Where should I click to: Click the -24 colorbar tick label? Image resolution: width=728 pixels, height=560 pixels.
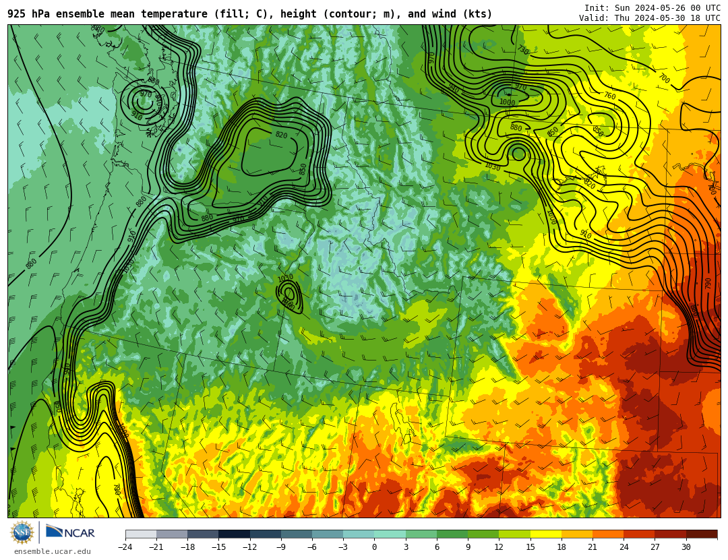point(125,547)
